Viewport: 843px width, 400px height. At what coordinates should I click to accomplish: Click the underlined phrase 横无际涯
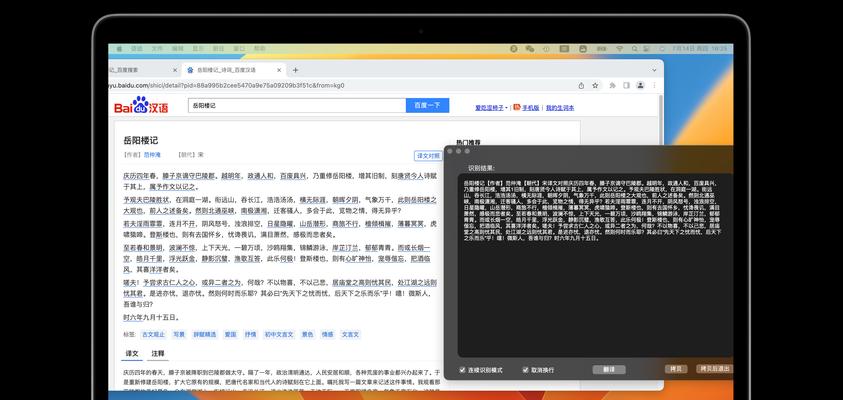pyautogui.click(x=312, y=199)
